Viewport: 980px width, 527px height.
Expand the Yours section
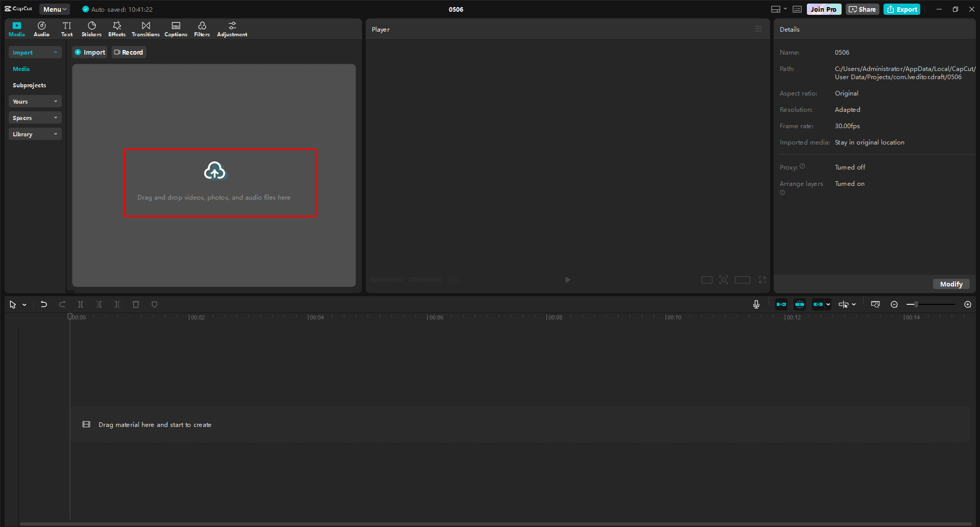pos(35,102)
